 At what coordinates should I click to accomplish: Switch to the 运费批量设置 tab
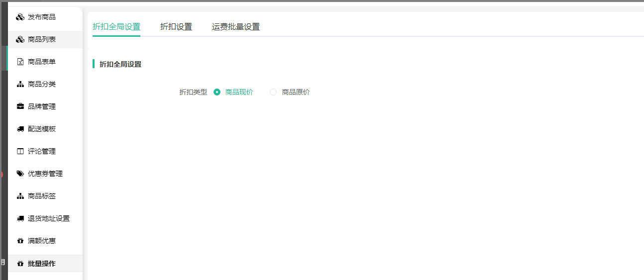pyautogui.click(x=236, y=27)
